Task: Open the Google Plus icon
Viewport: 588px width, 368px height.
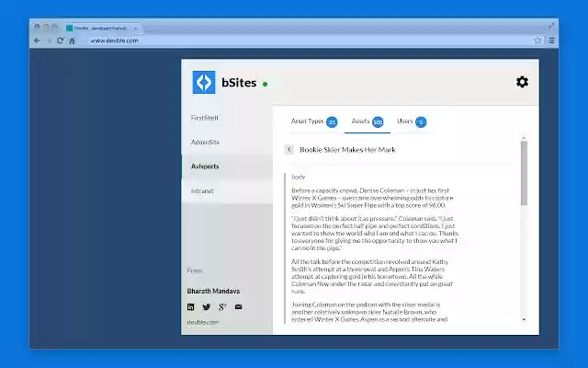Action: [222, 306]
